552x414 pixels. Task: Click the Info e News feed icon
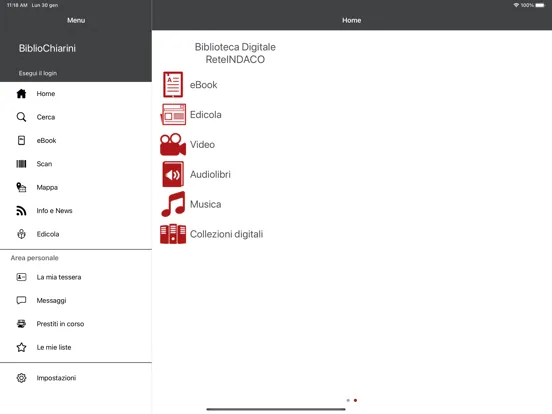tap(21, 211)
